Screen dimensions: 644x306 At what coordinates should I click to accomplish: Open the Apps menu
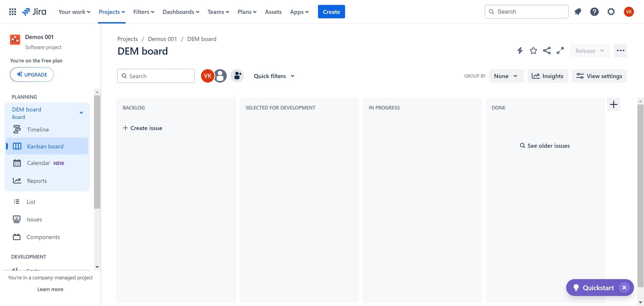coord(299,12)
